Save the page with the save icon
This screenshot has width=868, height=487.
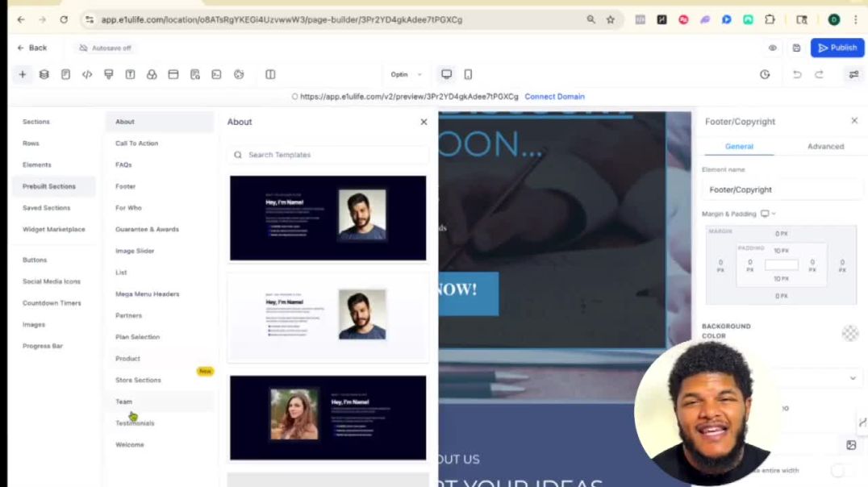797,48
